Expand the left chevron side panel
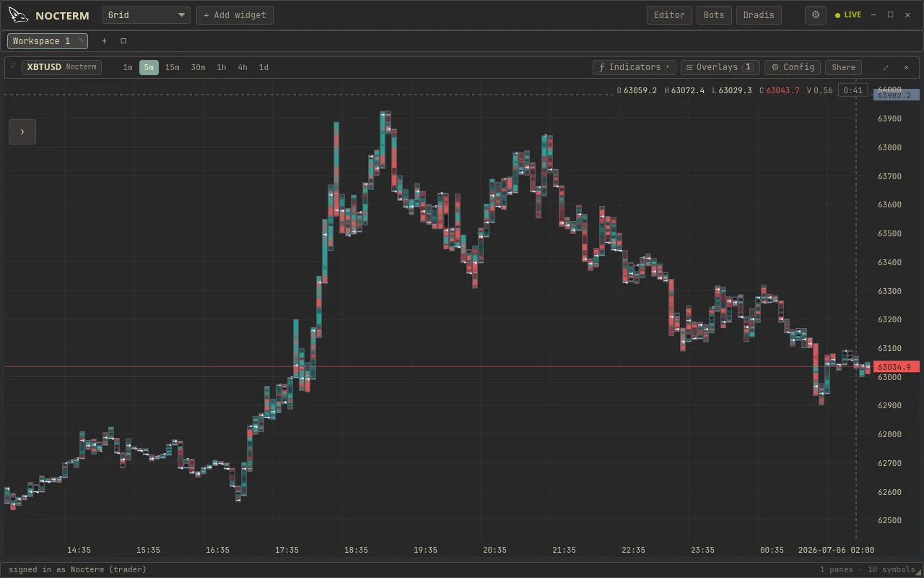 [22, 131]
